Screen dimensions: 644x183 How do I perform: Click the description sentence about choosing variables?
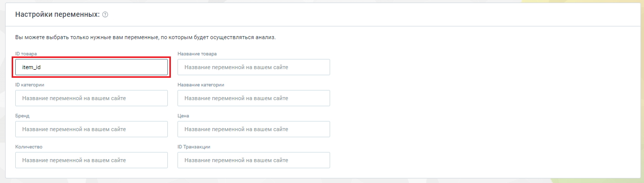click(x=146, y=38)
